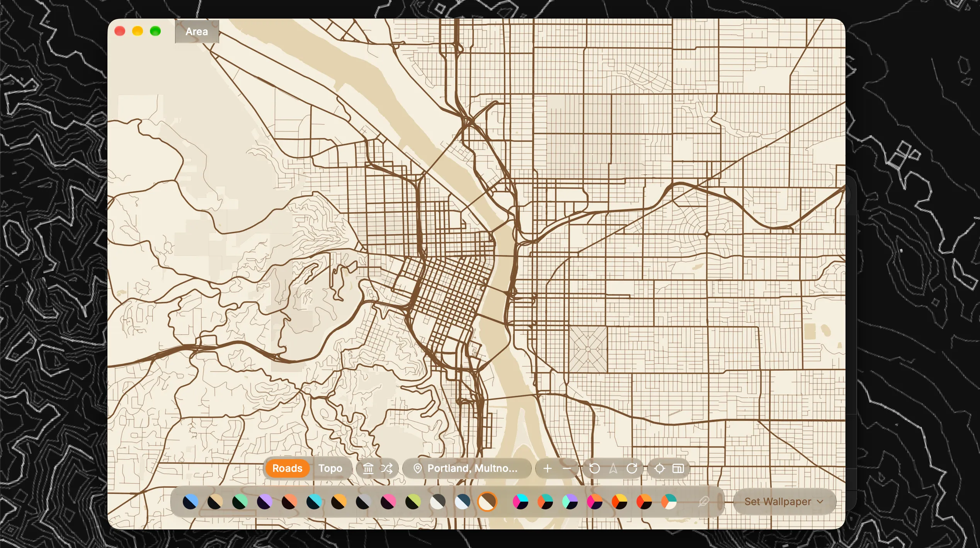The height and width of the screenshot is (548, 980).
Task: Pick the selected brown and cream swatch
Action: tap(487, 502)
